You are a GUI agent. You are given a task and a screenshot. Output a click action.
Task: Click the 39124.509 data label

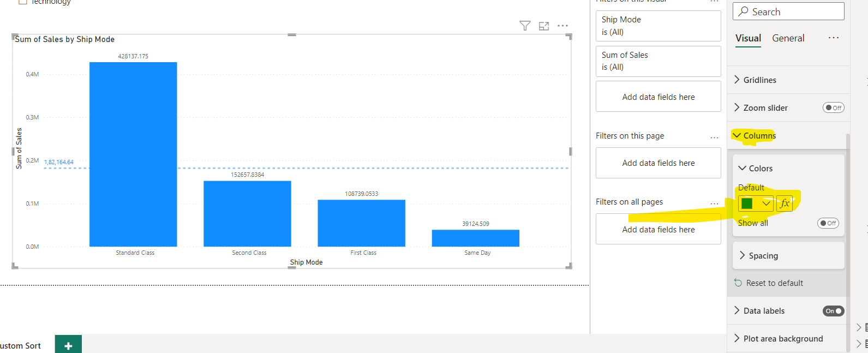[476, 224]
